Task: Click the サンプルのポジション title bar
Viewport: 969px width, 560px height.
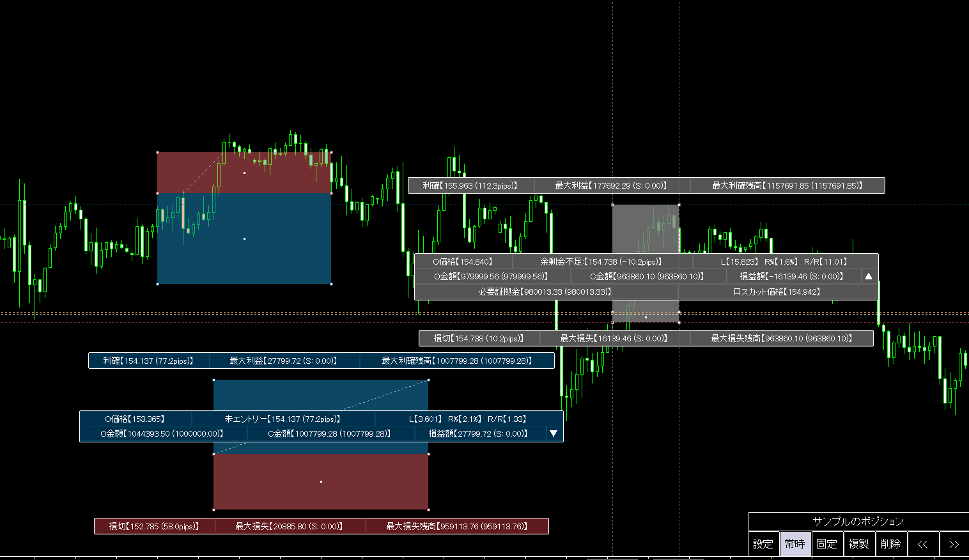Action: click(858, 521)
